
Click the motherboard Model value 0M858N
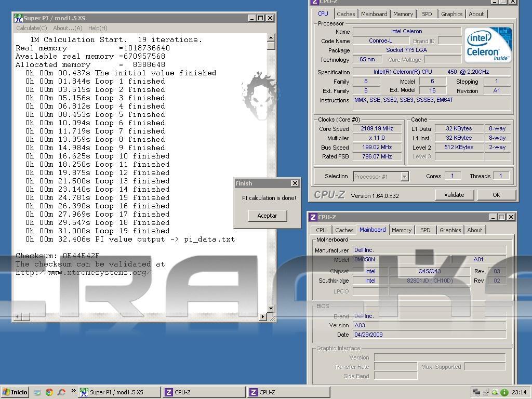[402, 259]
